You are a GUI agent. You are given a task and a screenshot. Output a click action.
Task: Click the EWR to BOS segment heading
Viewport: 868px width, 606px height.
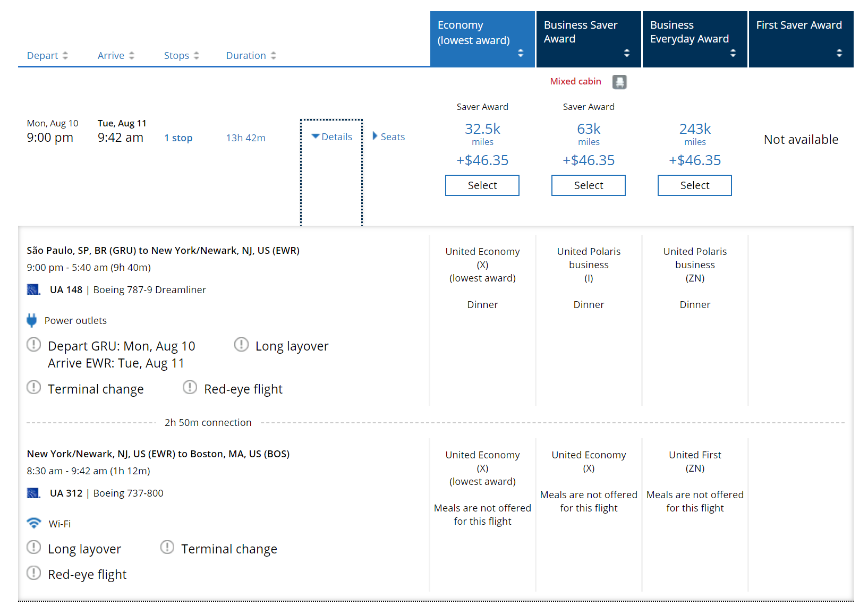[158, 454]
